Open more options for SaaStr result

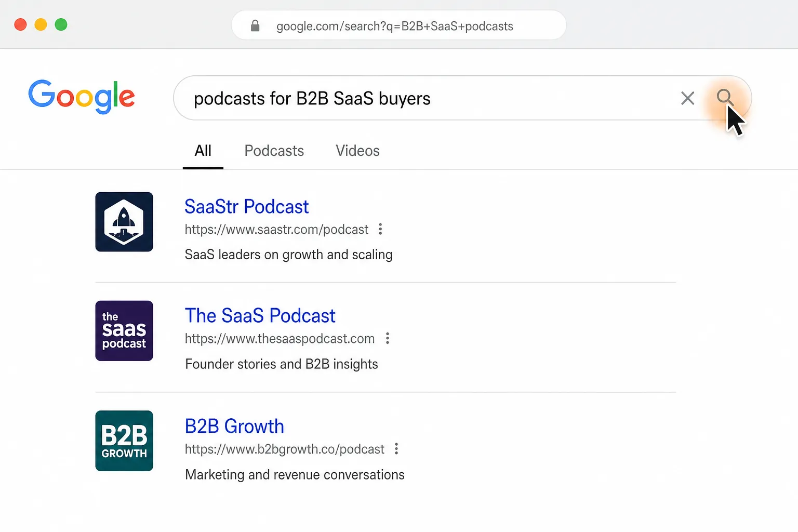[x=380, y=229]
